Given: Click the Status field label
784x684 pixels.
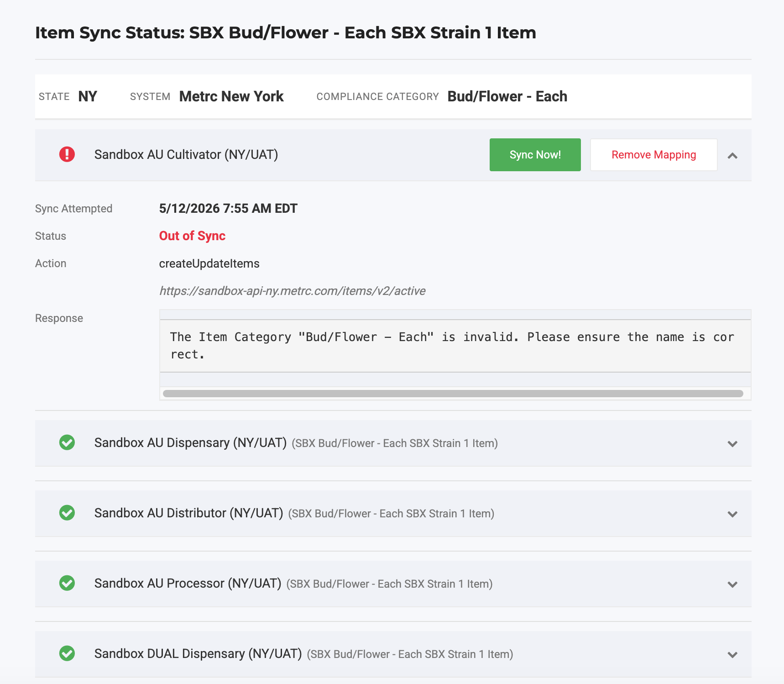Looking at the screenshot, I should pyautogui.click(x=51, y=236).
